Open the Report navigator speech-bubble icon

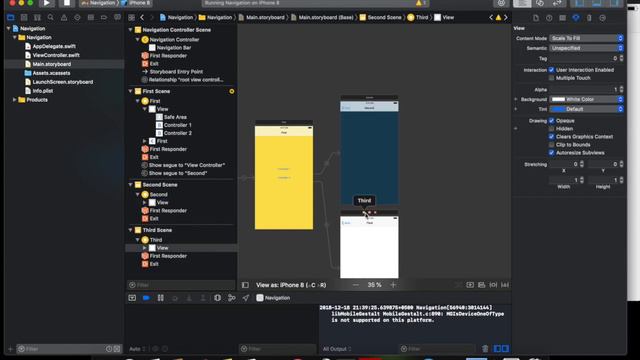tap(118, 18)
